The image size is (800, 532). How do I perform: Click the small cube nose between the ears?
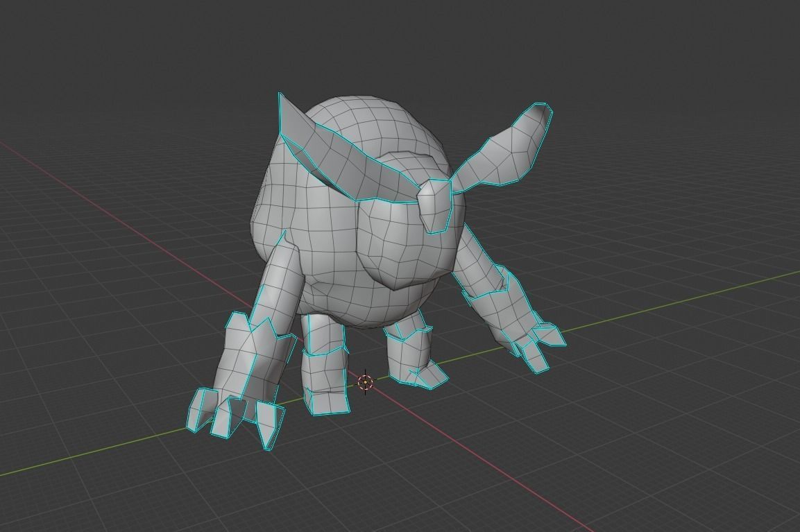coord(435,205)
